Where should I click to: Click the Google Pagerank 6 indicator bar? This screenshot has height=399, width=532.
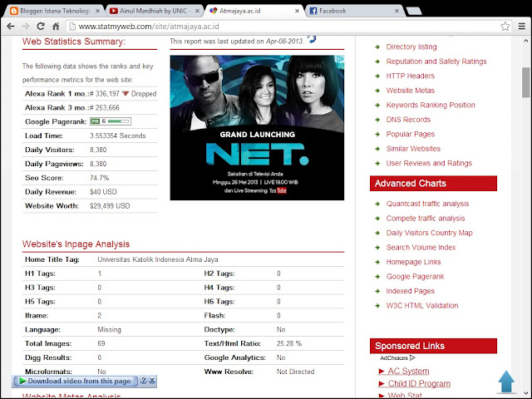[x=111, y=121]
